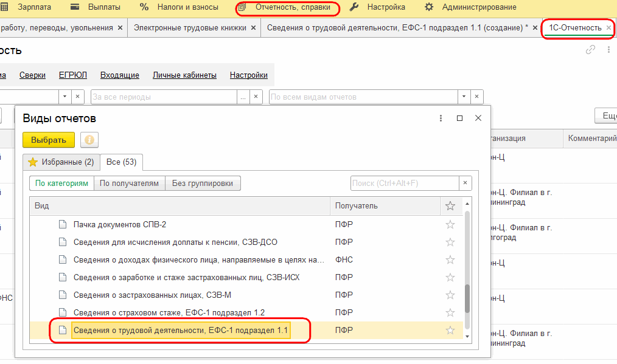Add Пачка документов СПВ-2 to favorites
Image resolution: width=617 pixels, height=364 pixels.
coord(450,224)
